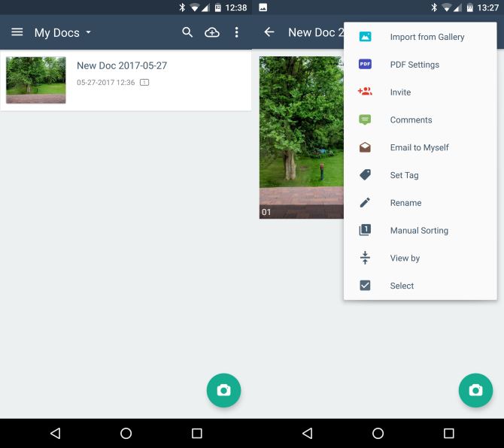Open the hamburger navigation menu
The height and width of the screenshot is (448, 504).
[x=17, y=32]
